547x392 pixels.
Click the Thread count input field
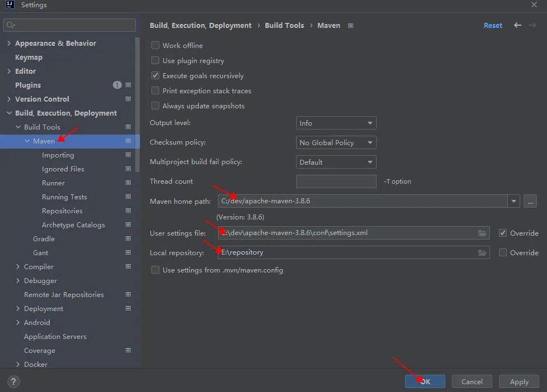click(336, 181)
